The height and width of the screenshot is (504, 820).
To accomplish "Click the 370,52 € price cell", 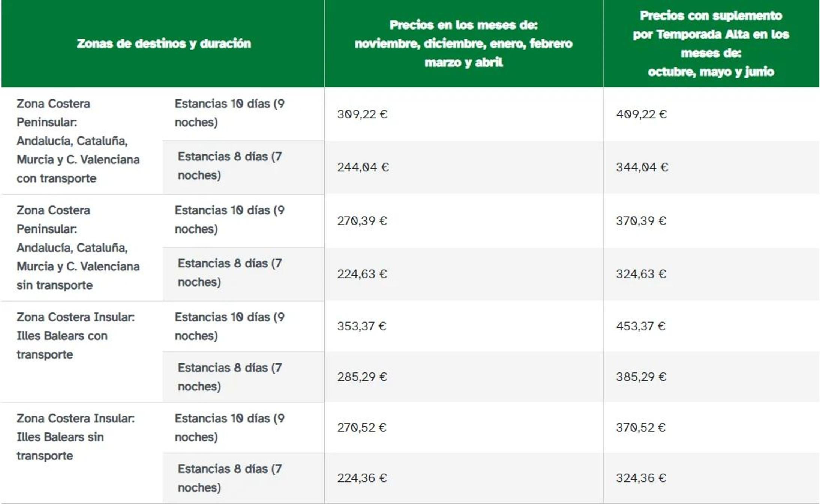I will [641, 427].
